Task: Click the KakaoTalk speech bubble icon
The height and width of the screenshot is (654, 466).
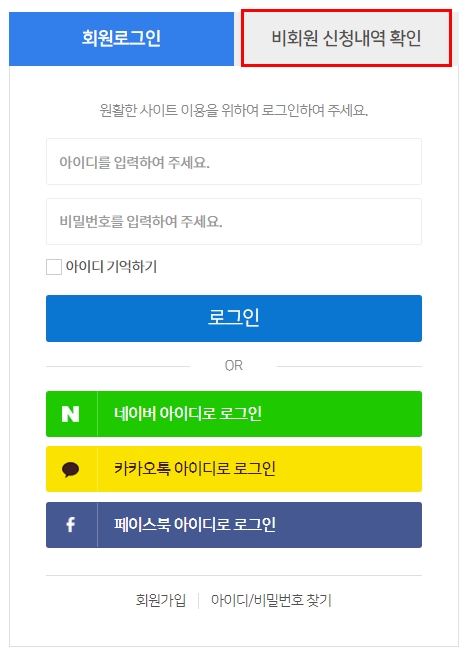Action: 71,469
